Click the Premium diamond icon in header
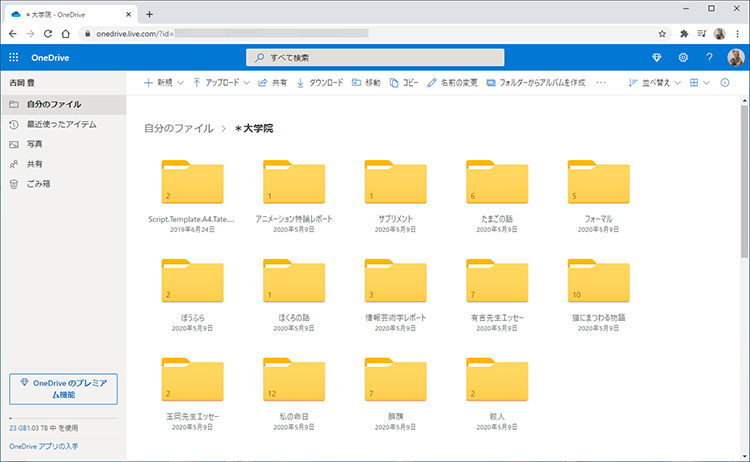 click(657, 57)
